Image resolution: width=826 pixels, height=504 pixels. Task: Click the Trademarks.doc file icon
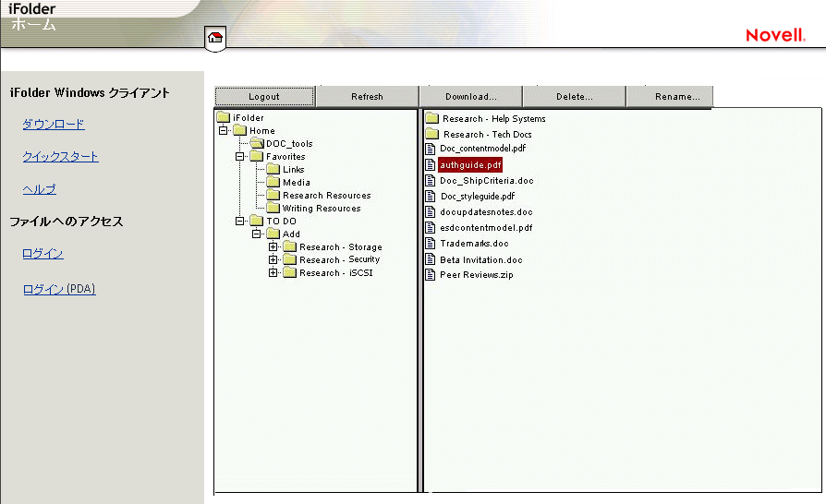point(431,244)
